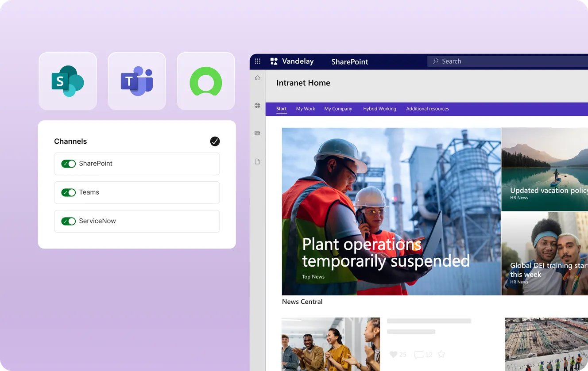Open the 'Global DEI training' news item

(545, 254)
